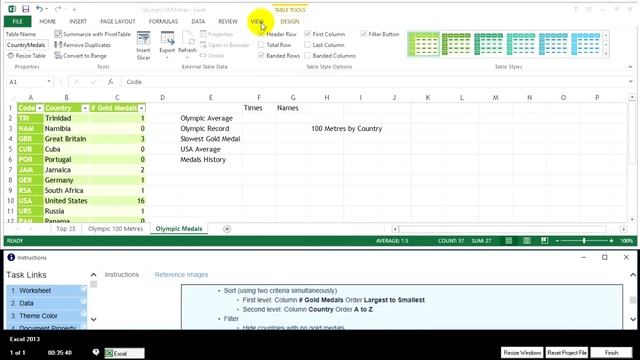The width and height of the screenshot is (640, 360).
Task: Select the first light green table style
Action: (x=423, y=44)
